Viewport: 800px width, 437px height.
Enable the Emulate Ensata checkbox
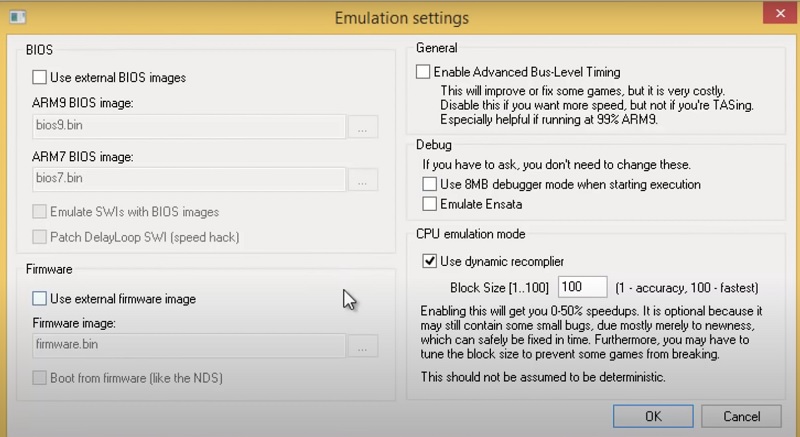coord(430,204)
